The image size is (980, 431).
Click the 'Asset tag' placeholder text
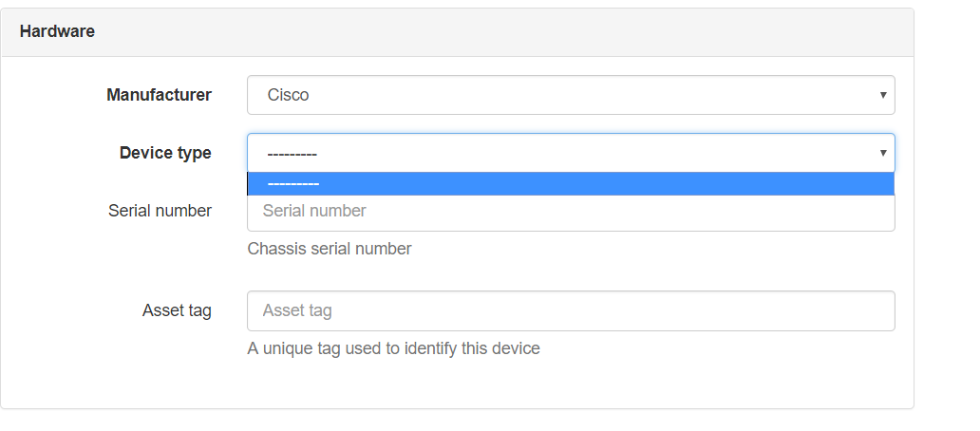[297, 310]
